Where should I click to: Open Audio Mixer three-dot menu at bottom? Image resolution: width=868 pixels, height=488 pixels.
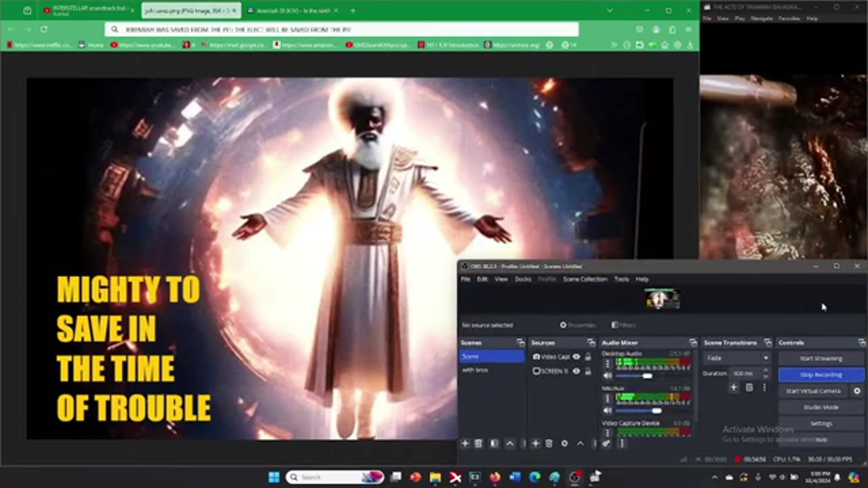621,443
